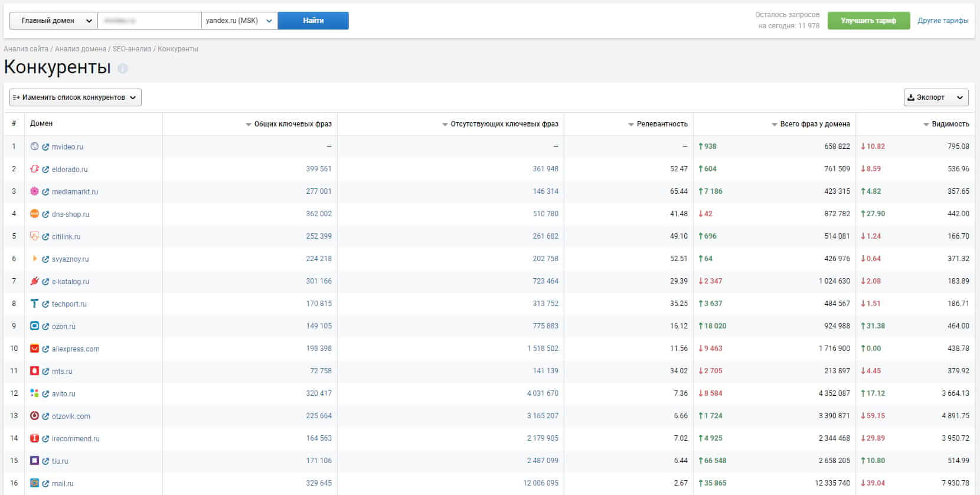Screen dimensions: 980x495
Task: Click the Улучшить тариф button
Action: pyautogui.click(x=868, y=21)
